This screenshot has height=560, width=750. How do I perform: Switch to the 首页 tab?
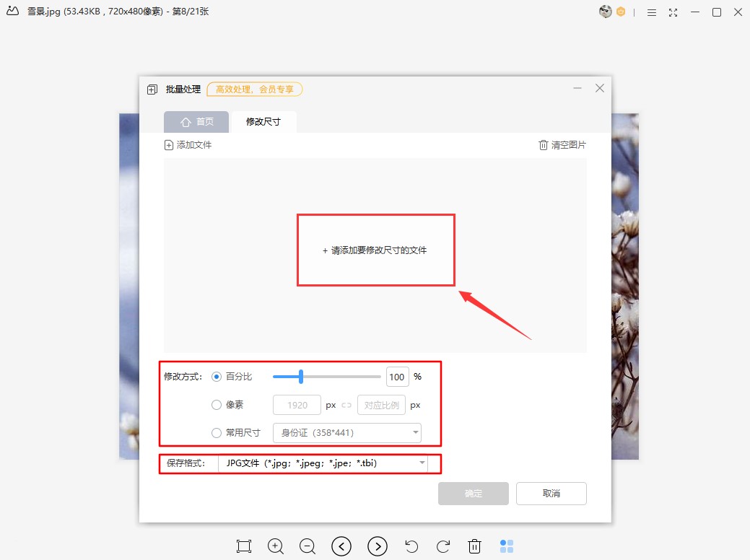(x=196, y=122)
